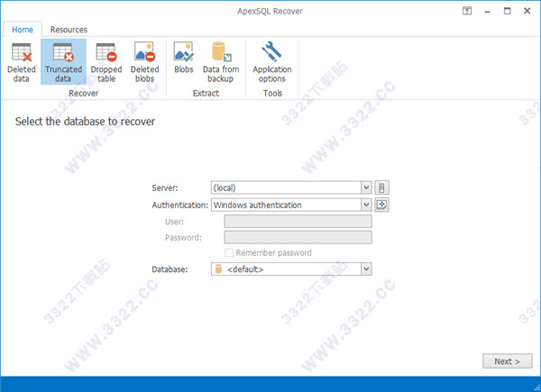Click the server browse icon button
The width and height of the screenshot is (541, 392).
pos(381,188)
